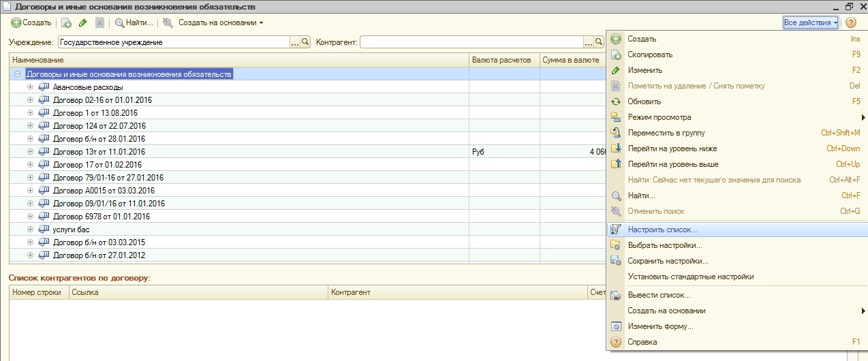Image resolution: width=868 pixels, height=361 pixels.
Task: Click the Валюта расчетов column header
Action: click(x=504, y=61)
